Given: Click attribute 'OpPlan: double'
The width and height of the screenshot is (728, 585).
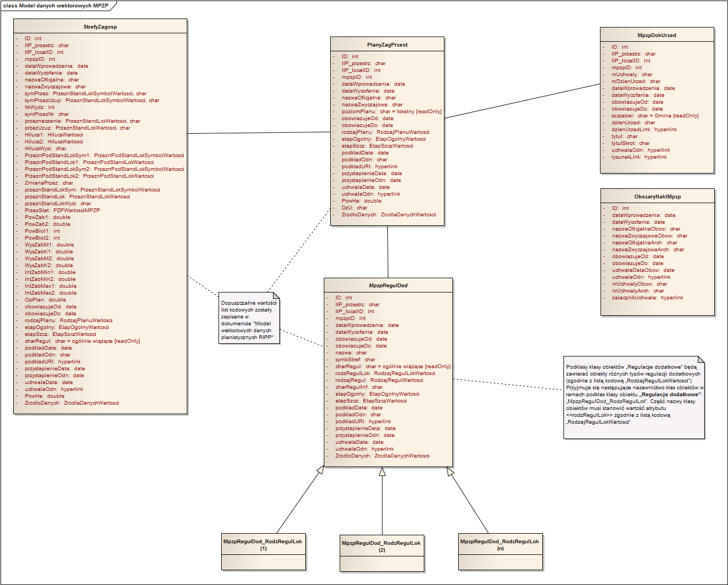Looking at the screenshot, I should [46, 300].
